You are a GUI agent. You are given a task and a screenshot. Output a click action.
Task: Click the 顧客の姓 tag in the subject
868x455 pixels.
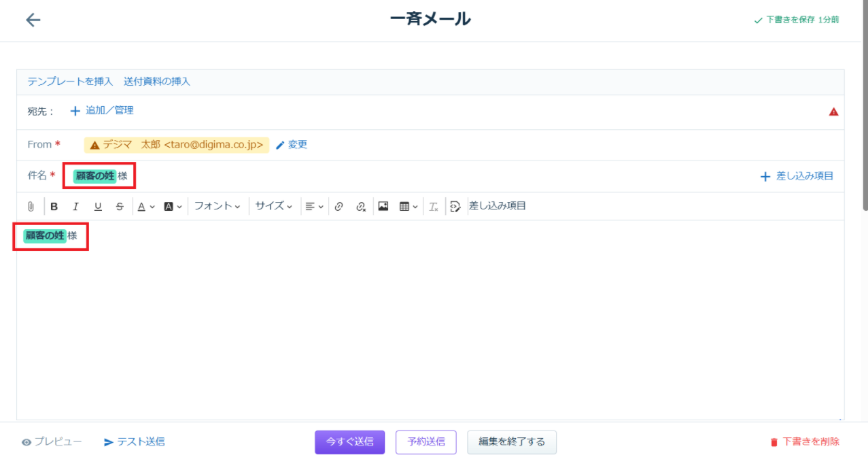94,176
